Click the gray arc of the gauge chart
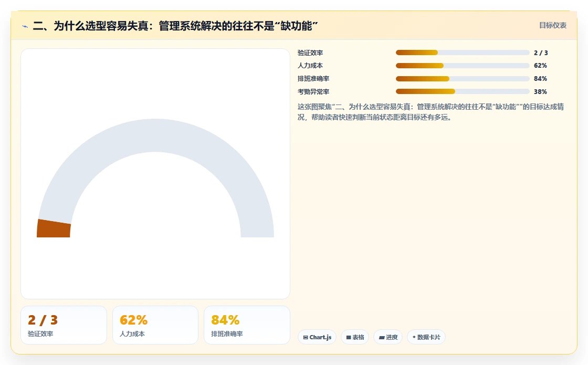 155,135
